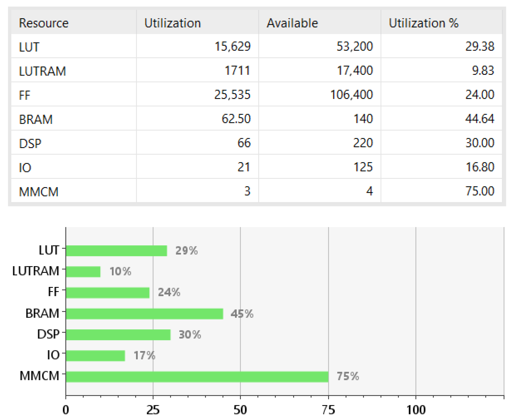Click the 15,629 LUT utilization cell

tap(232, 46)
